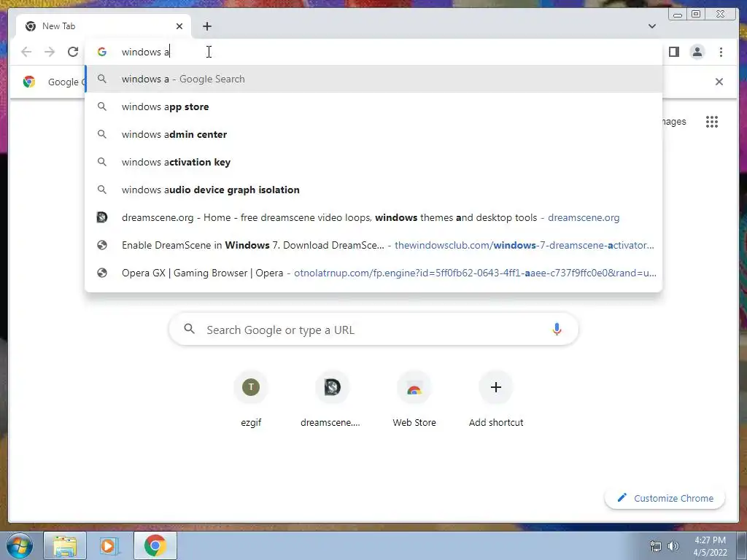Launch Windows Media Player from the taskbar
The image size is (747, 560).
[x=109, y=545]
